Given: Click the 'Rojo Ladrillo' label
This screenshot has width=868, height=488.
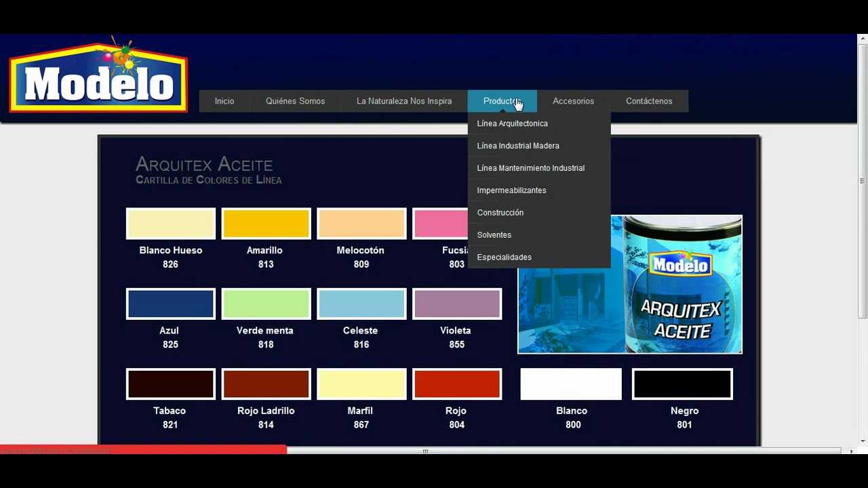Looking at the screenshot, I should point(266,411).
